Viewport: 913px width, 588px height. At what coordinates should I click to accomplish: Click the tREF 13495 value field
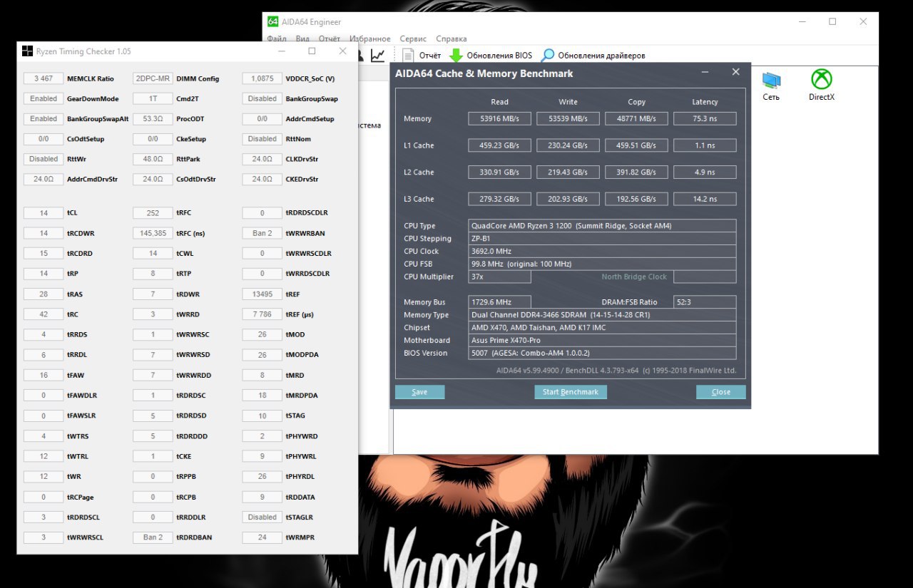click(262, 294)
